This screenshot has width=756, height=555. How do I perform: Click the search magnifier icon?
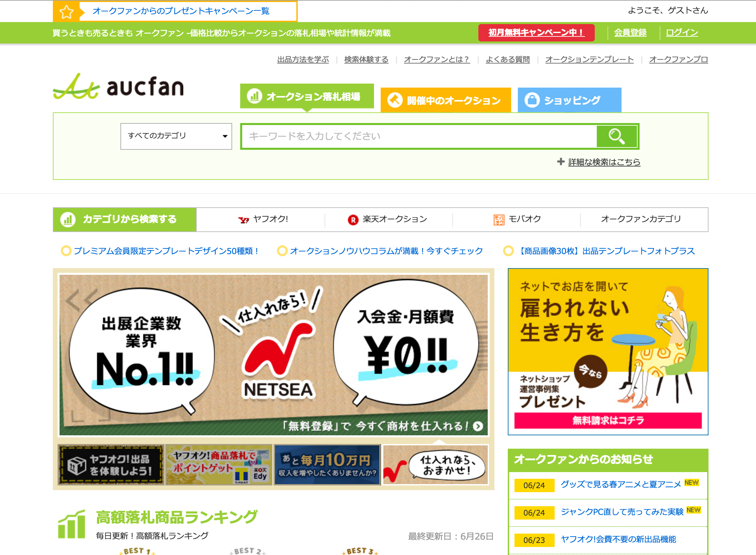(616, 136)
